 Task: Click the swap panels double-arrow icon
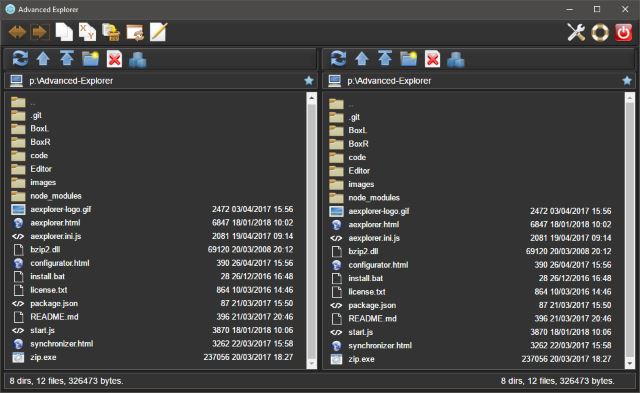pos(17,32)
